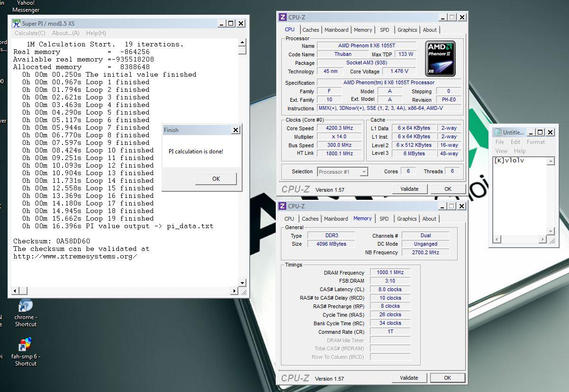The width and height of the screenshot is (569, 392).
Task: Click Validate in the lower CPU-Z window
Action: point(409,378)
